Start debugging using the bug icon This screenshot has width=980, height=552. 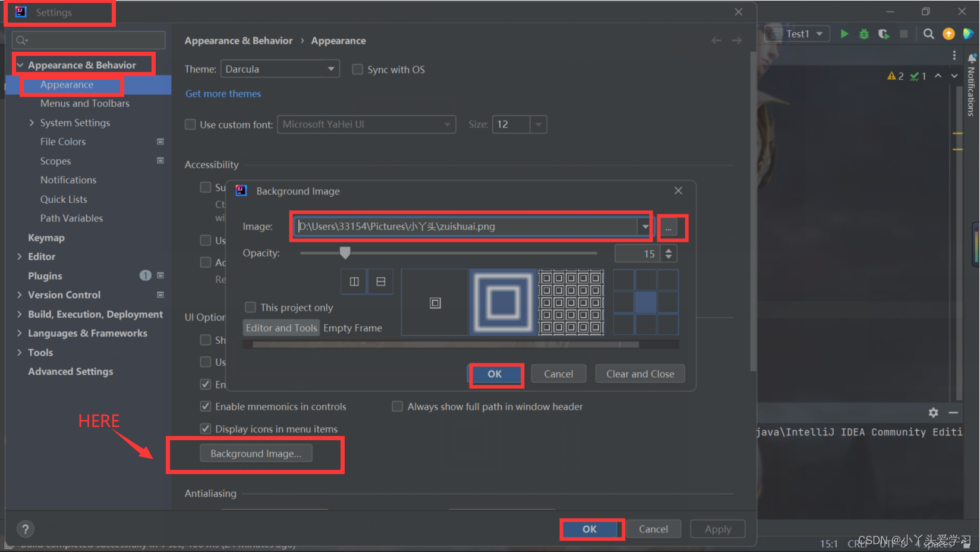click(864, 34)
